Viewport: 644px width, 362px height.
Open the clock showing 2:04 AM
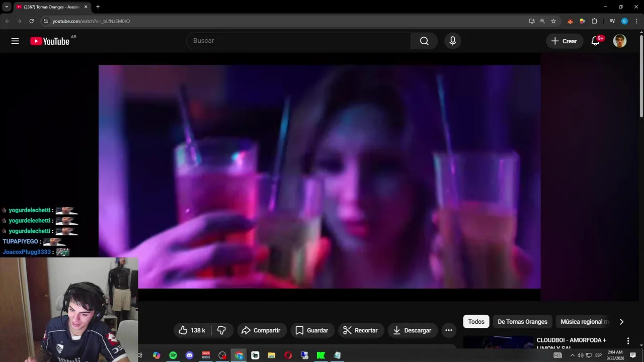point(615,355)
